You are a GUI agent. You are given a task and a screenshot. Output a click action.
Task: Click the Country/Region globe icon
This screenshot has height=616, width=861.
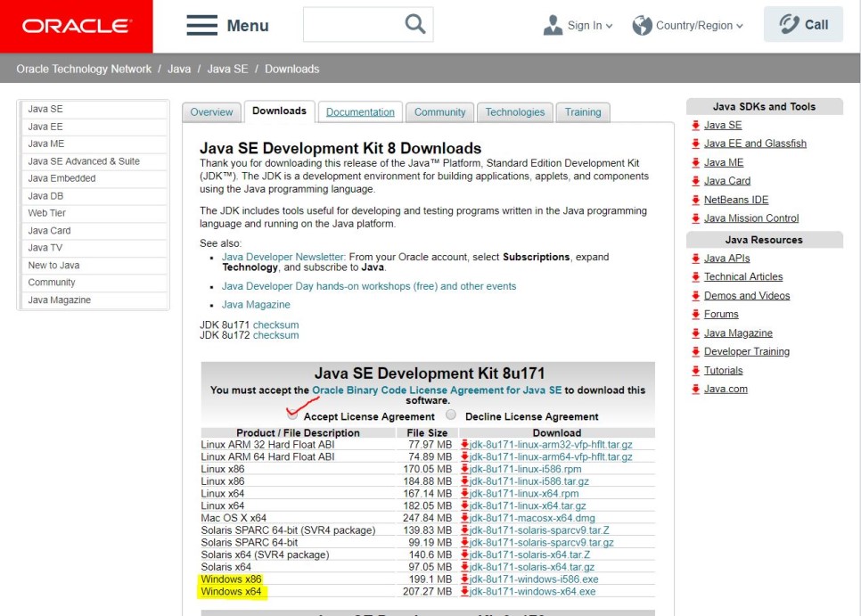(x=642, y=25)
